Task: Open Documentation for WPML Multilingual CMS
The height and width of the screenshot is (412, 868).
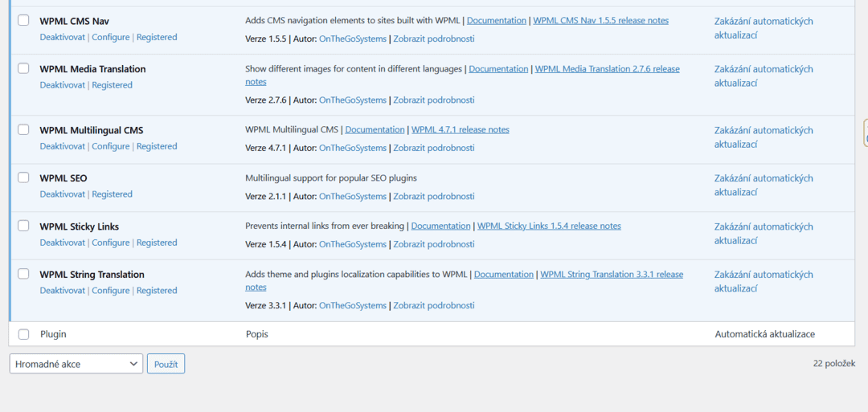Action: coord(375,130)
